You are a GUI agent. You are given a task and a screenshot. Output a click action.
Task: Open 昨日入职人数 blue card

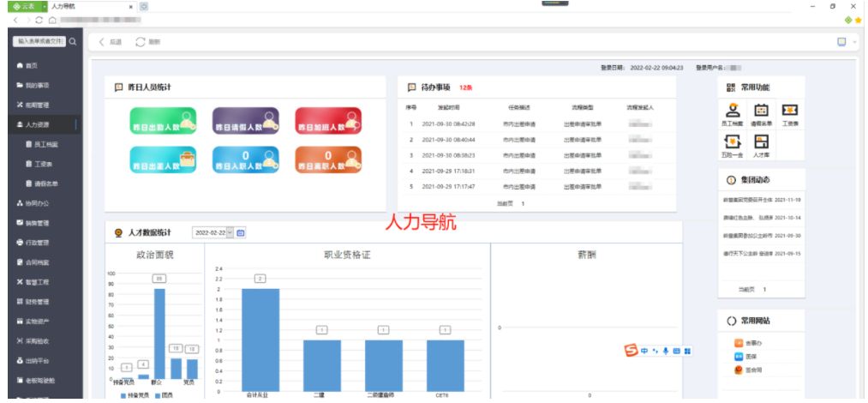(246, 159)
